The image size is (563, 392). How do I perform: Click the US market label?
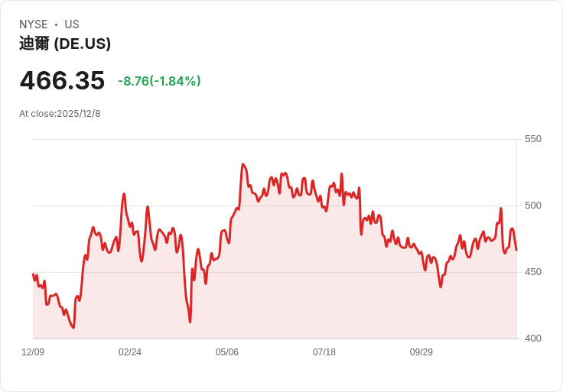pyautogui.click(x=72, y=24)
